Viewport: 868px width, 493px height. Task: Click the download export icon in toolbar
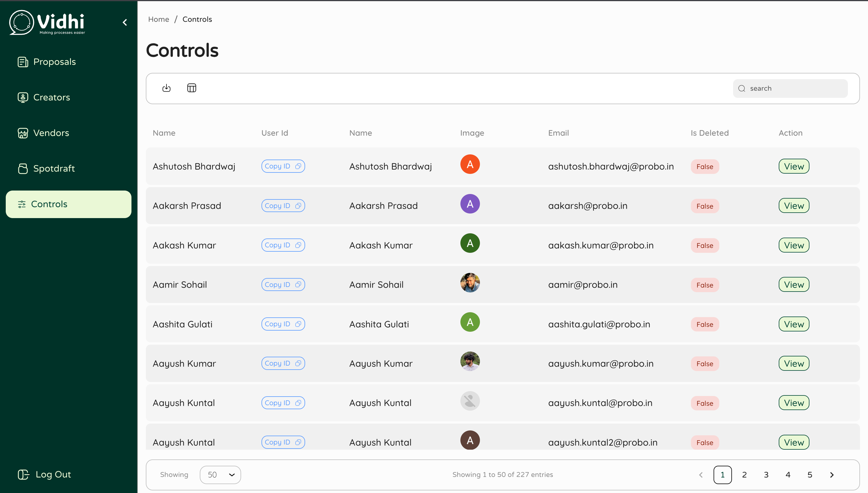pos(166,88)
